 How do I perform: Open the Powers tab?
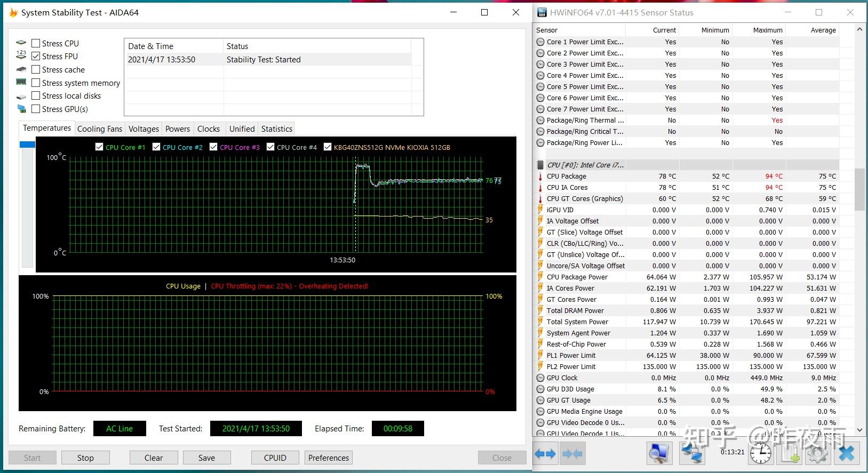tap(178, 129)
